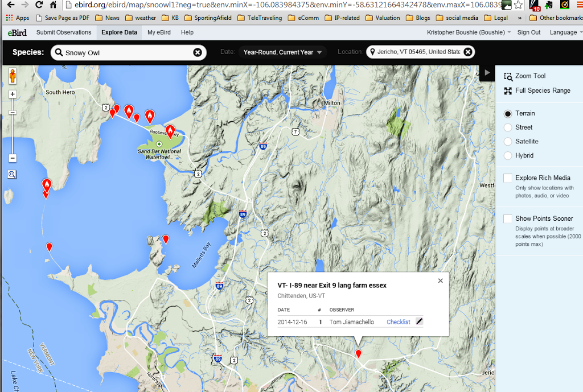Click the date 2014-12-16 in popup

tap(292, 322)
